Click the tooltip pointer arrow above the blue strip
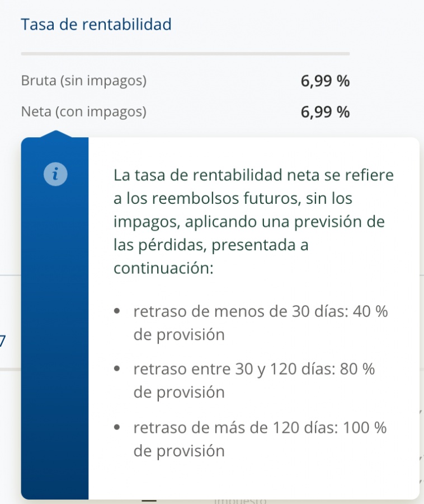The width and height of the screenshot is (424, 504). (x=55, y=134)
